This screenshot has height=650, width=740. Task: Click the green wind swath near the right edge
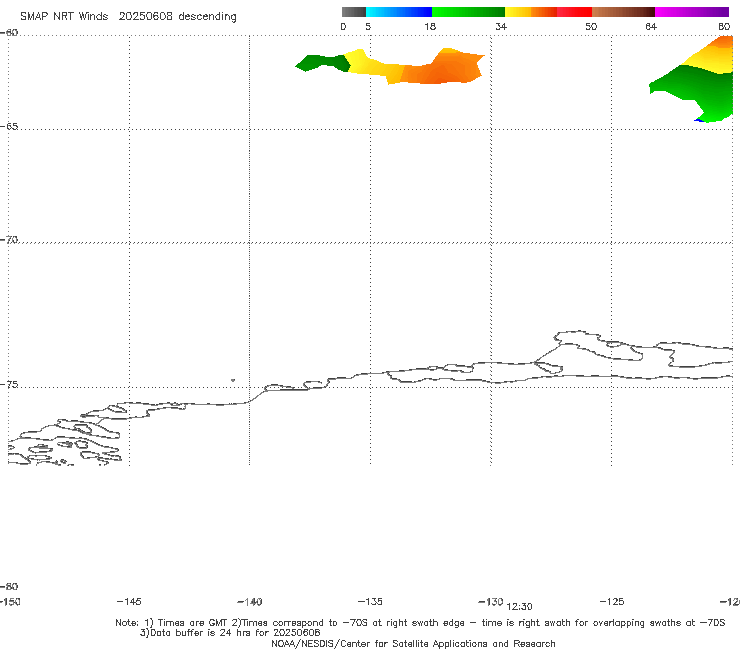[698, 92]
